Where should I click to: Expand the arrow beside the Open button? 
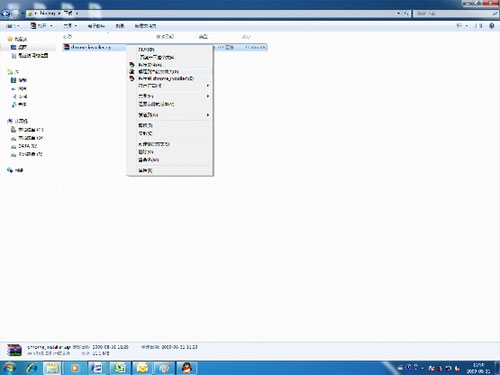pyautogui.click(x=51, y=26)
